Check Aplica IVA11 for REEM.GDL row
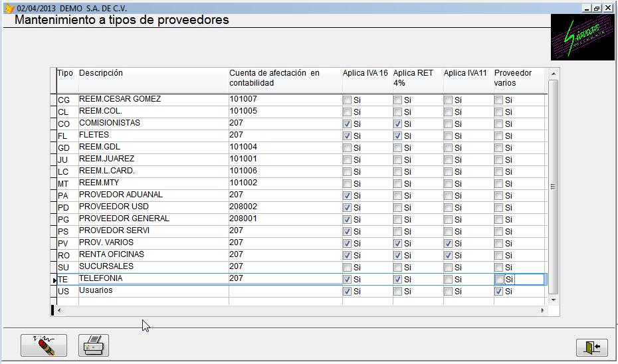 (x=448, y=147)
